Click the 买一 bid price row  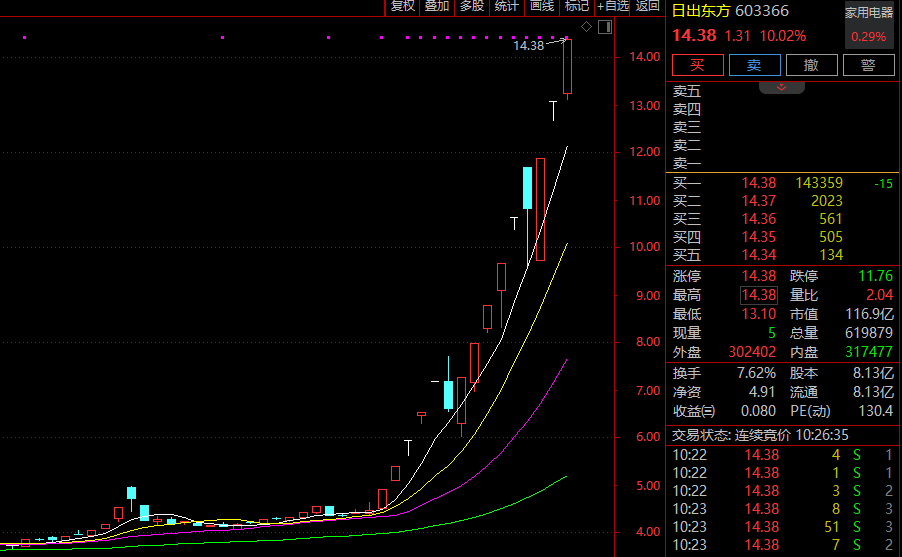pos(758,183)
